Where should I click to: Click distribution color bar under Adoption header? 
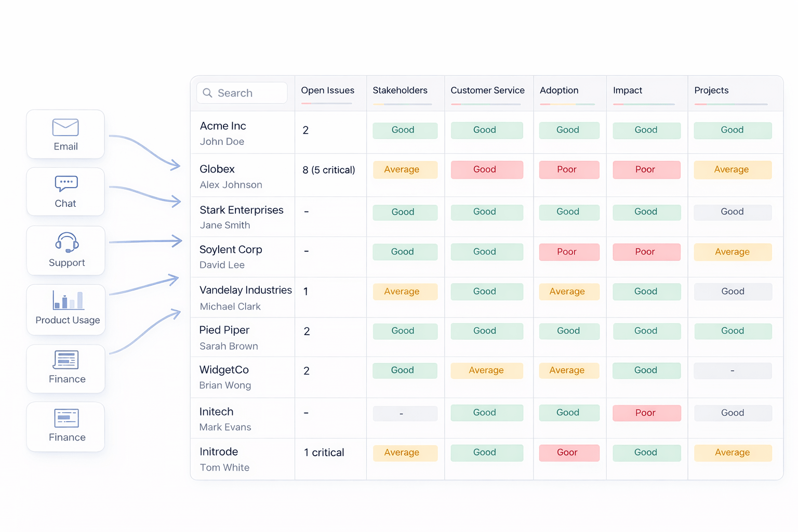pyautogui.click(x=567, y=104)
